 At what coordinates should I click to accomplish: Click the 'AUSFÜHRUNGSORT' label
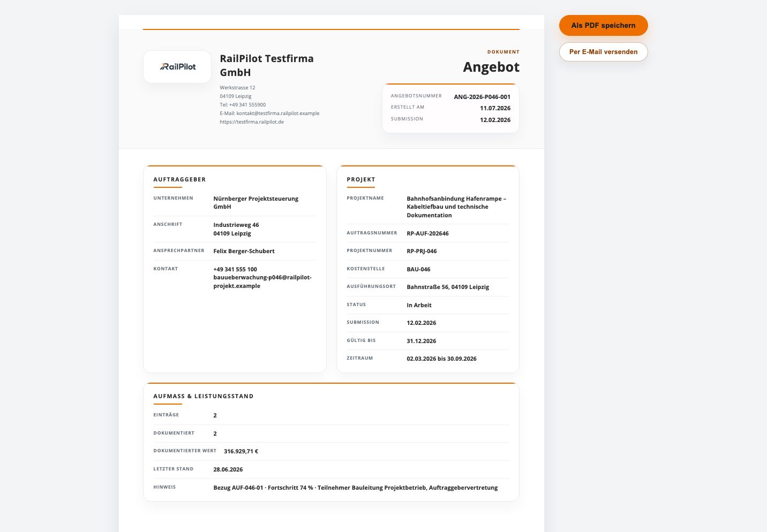371,286
